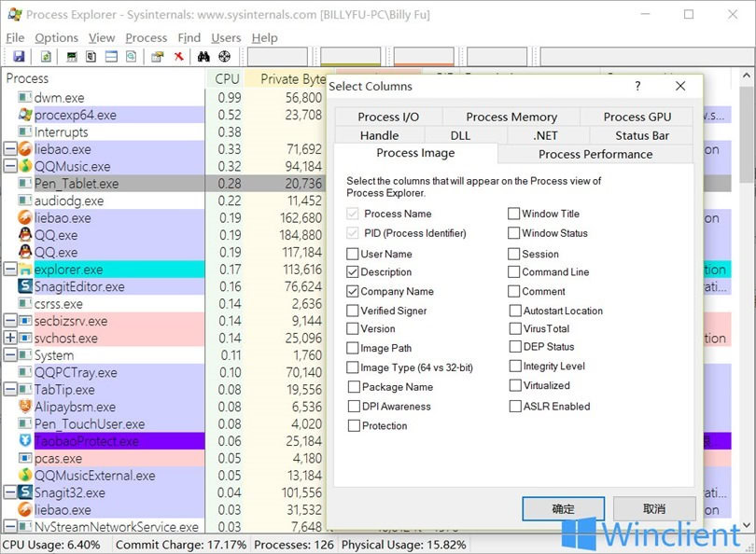Check the Image Path checkbox
Image resolution: width=756 pixels, height=554 pixels.
(353, 348)
